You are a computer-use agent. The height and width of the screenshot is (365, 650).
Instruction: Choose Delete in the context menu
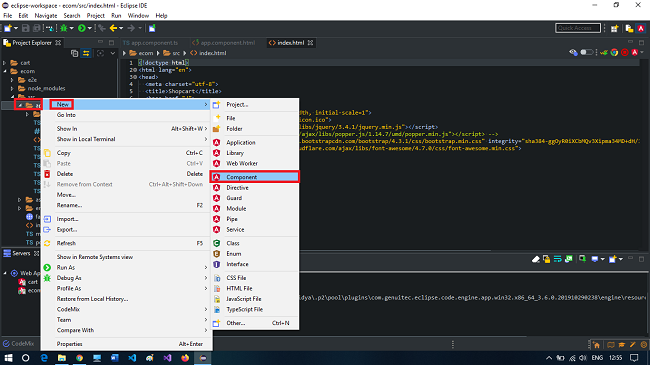click(126, 174)
